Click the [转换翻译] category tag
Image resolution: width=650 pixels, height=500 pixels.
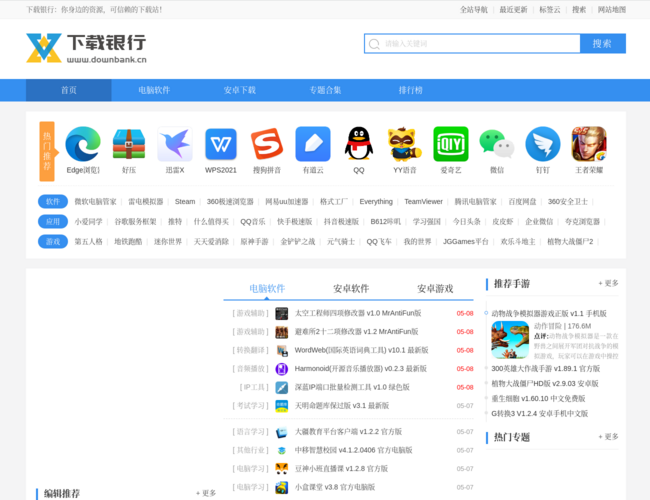click(x=250, y=350)
